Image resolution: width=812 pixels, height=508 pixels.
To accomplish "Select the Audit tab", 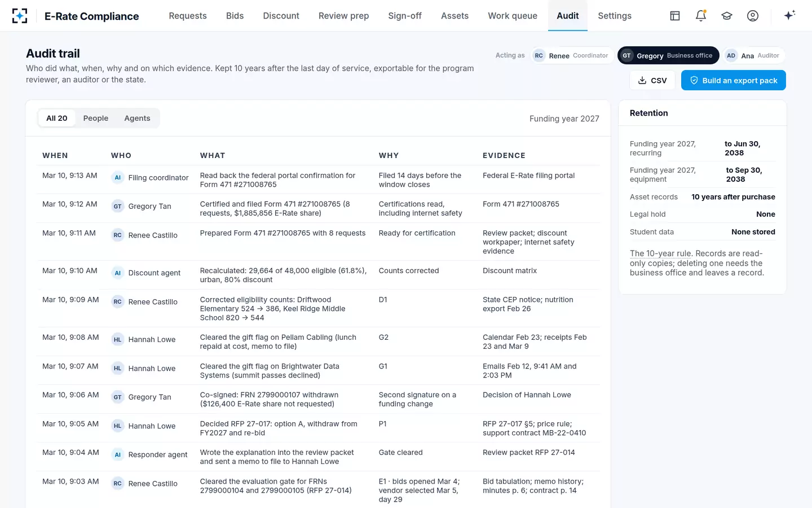I will pos(567,16).
